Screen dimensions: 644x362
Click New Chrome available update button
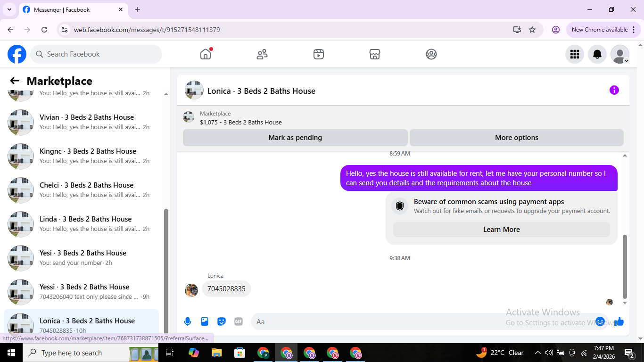click(604, 30)
